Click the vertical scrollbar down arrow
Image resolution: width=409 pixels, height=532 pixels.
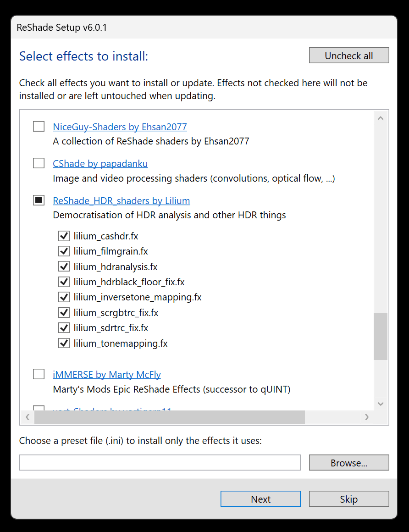click(381, 404)
